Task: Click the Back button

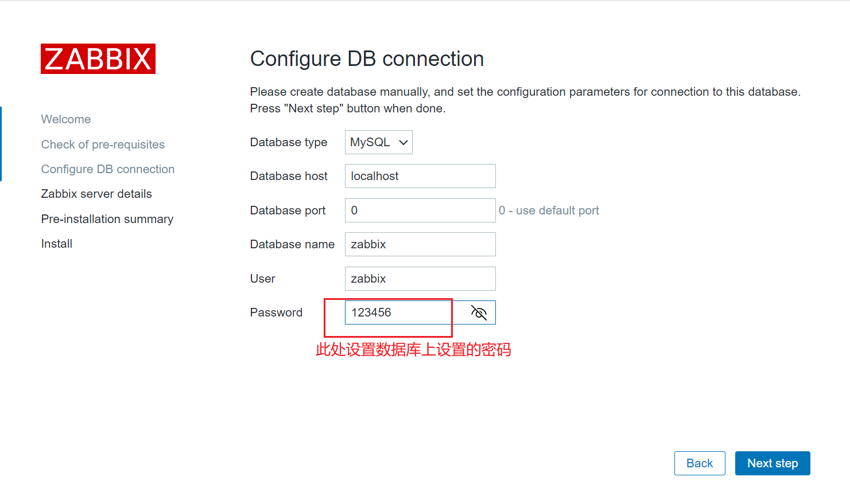Action: (700, 463)
